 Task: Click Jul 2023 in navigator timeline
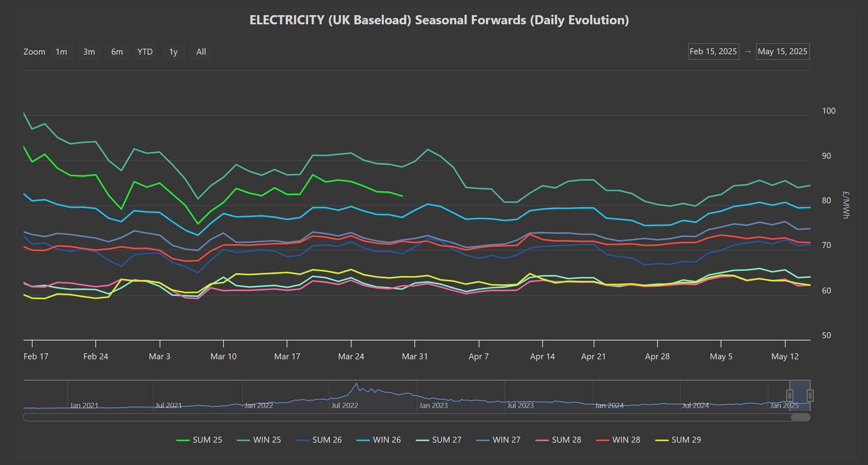[x=520, y=406]
